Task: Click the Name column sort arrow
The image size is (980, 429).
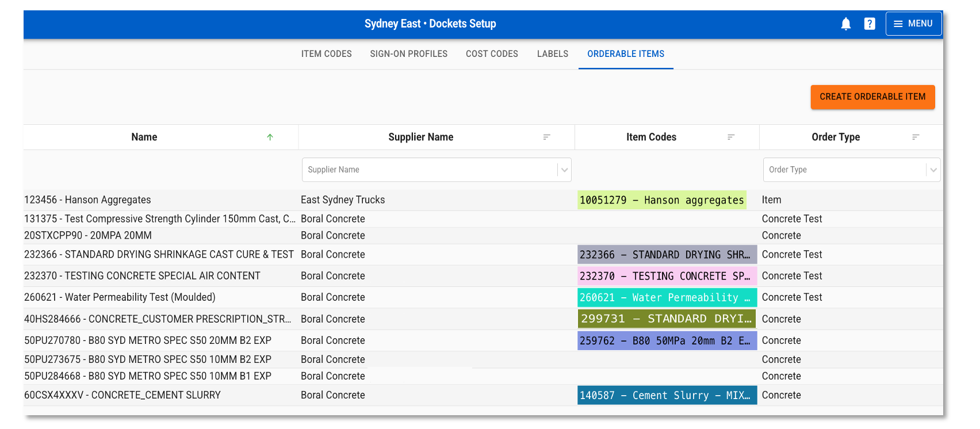Action: pyautogui.click(x=270, y=137)
